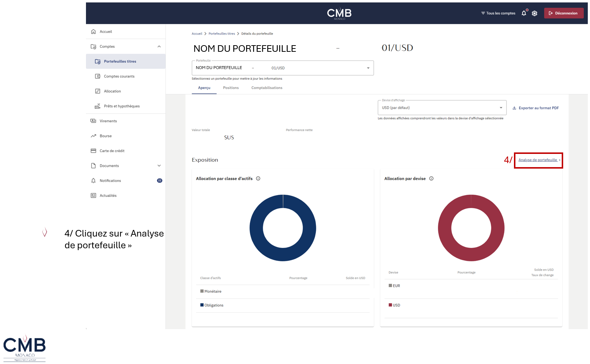Open the Devise d'affichage dropdown
This screenshot has width=590, height=364.
click(442, 108)
